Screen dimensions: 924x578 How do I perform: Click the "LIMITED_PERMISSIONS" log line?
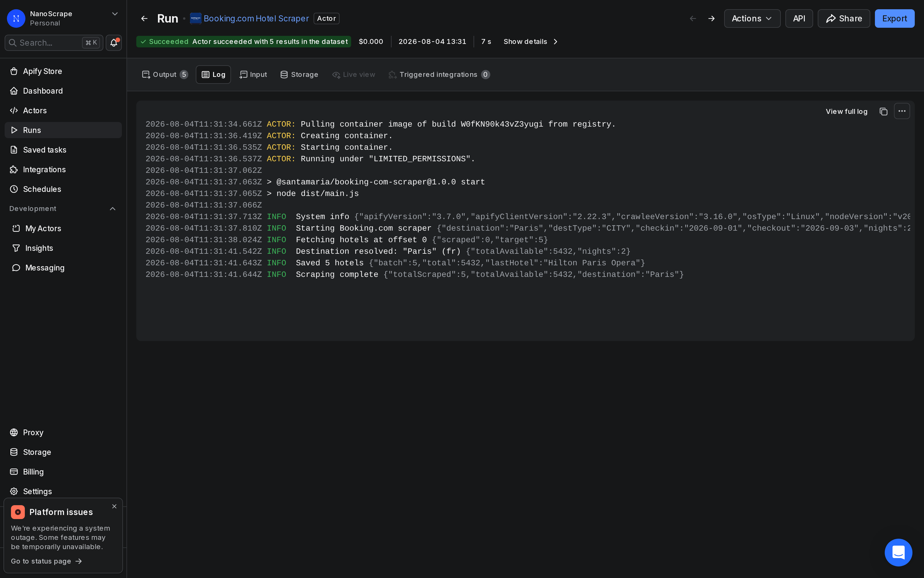(310, 159)
